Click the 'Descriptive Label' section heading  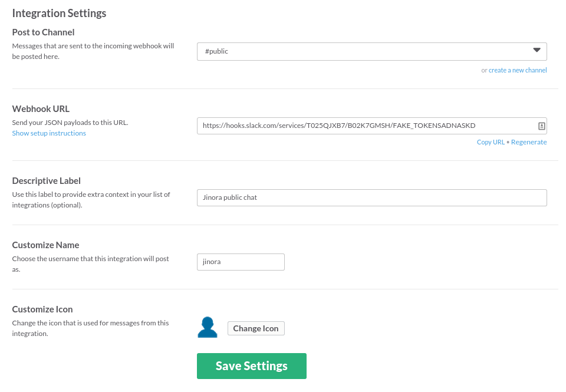pos(46,180)
